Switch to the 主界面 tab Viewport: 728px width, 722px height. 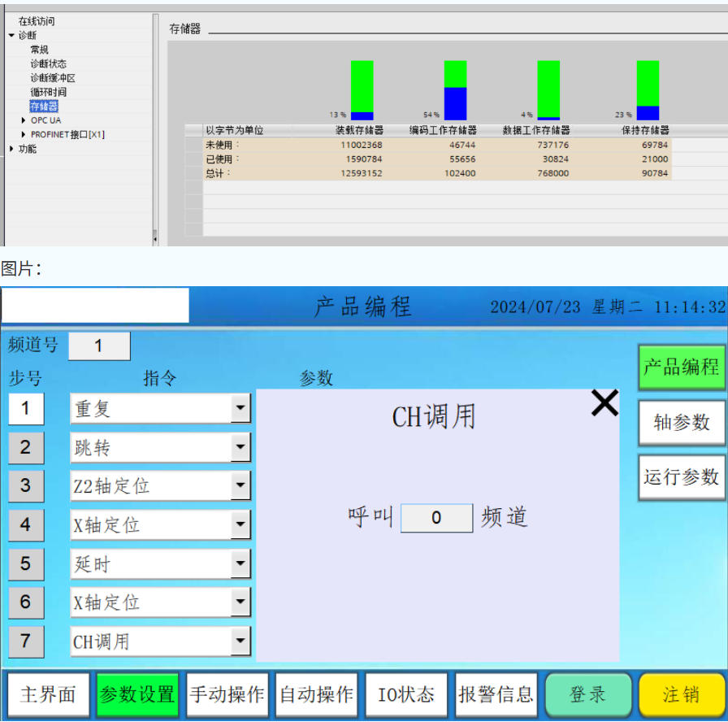(47, 694)
